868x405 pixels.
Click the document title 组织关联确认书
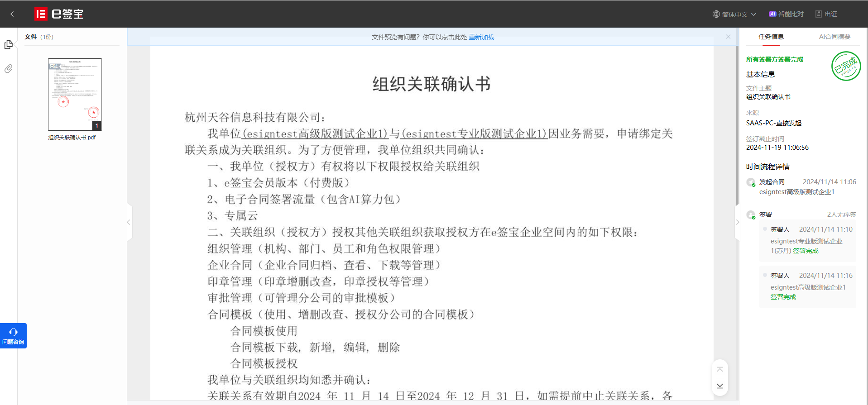coord(432,84)
